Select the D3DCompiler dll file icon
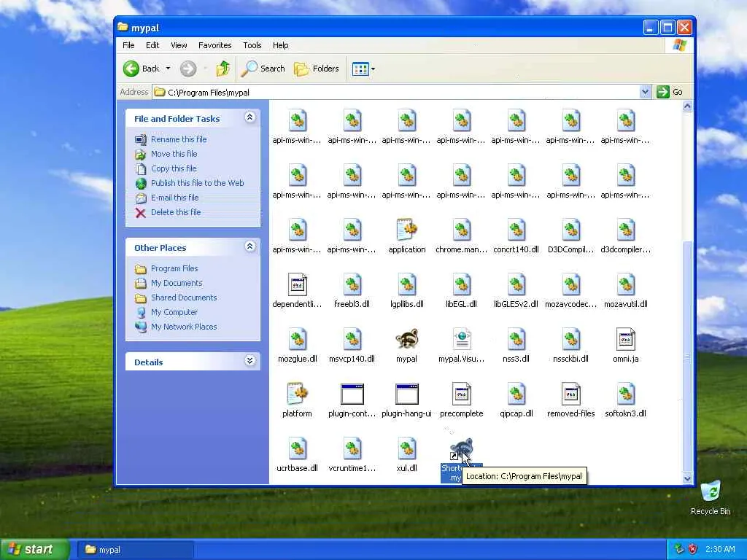747x560 pixels. tap(570, 230)
